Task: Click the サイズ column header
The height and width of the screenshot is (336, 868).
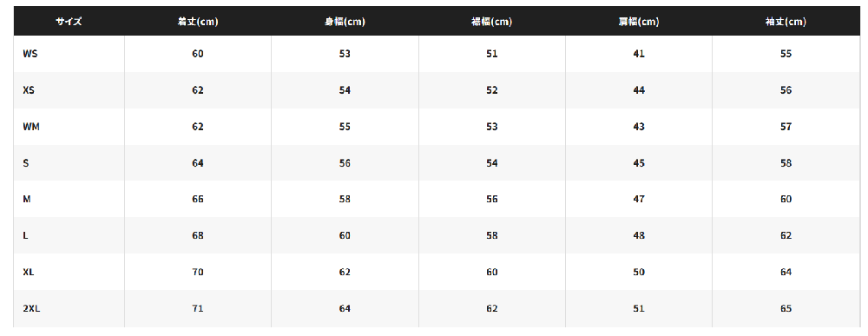Action: (x=69, y=22)
